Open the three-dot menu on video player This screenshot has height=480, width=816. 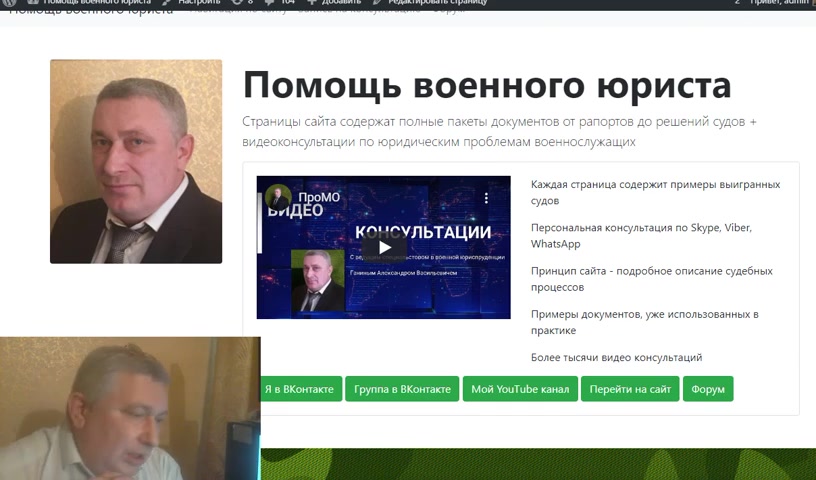[x=486, y=198]
